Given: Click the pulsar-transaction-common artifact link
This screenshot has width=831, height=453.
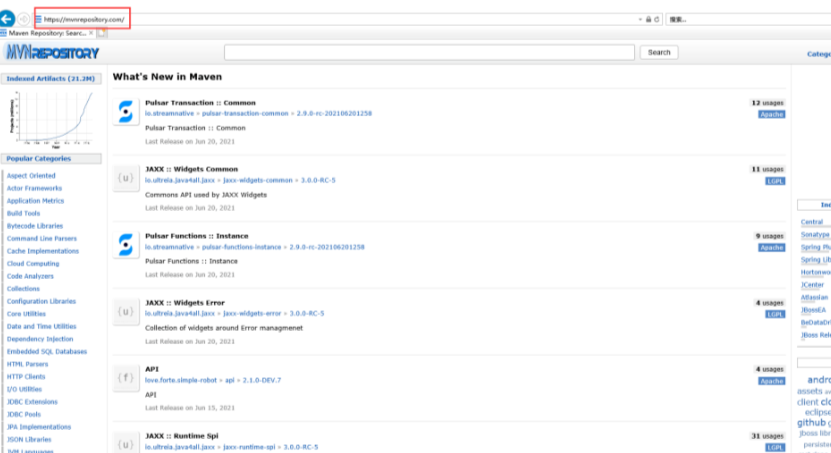Looking at the screenshot, I should click(x=245, y=113).
